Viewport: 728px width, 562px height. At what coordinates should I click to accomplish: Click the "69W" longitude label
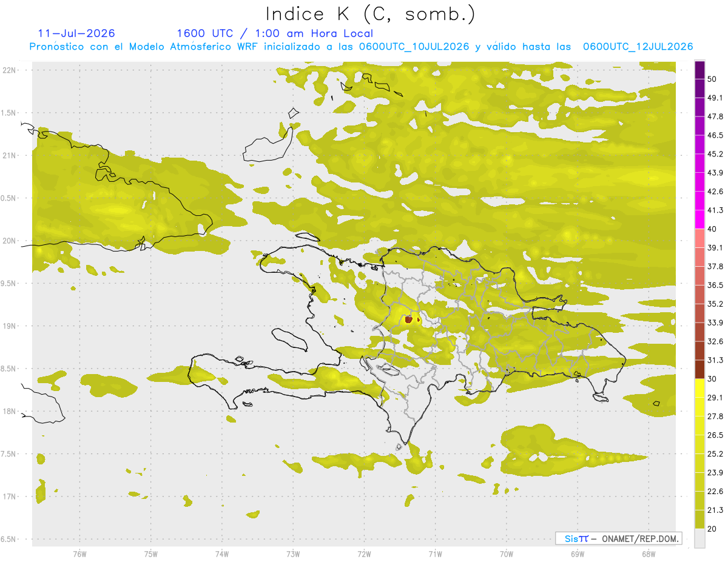coord(578,554)
